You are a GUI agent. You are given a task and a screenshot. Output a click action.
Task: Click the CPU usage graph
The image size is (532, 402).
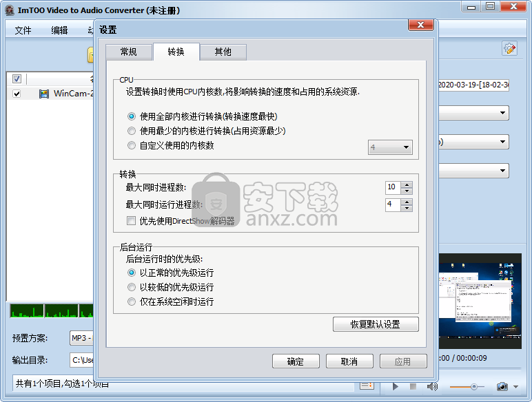[x=52, y=310]
